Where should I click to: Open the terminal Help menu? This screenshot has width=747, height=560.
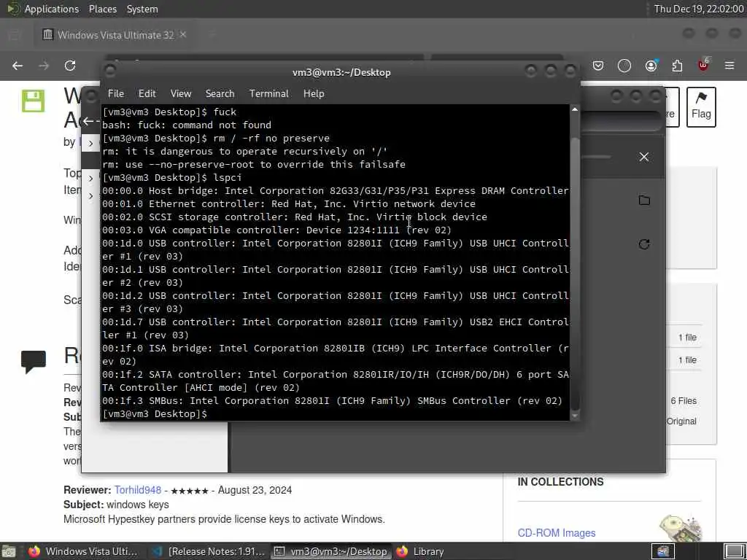click(314, 94)
